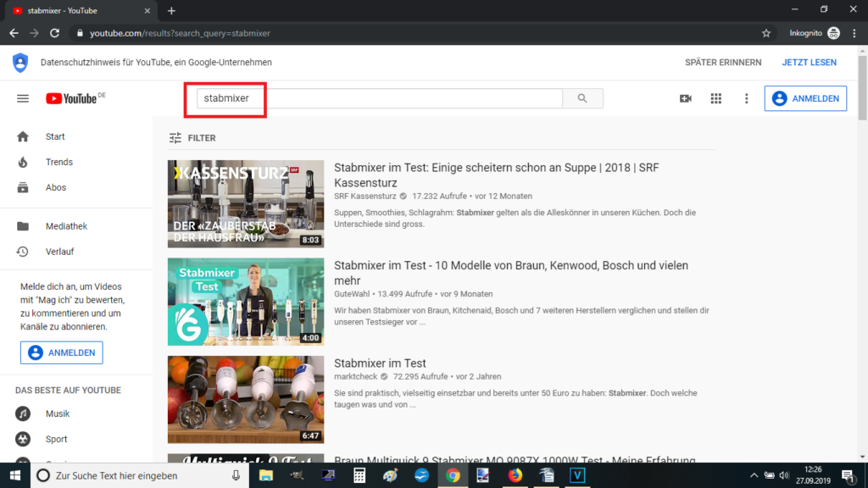Open File Explorer from the taskbar

coord(265,475)
